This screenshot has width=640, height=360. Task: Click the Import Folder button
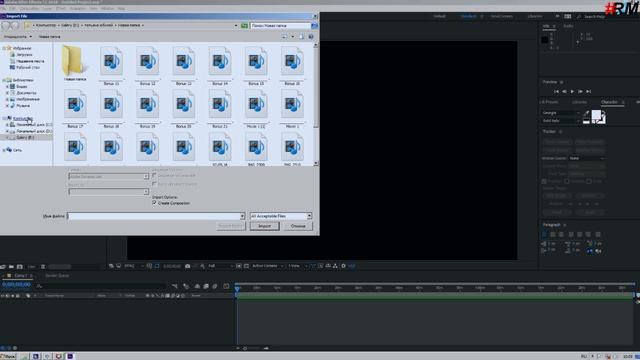tap(231, 226)
